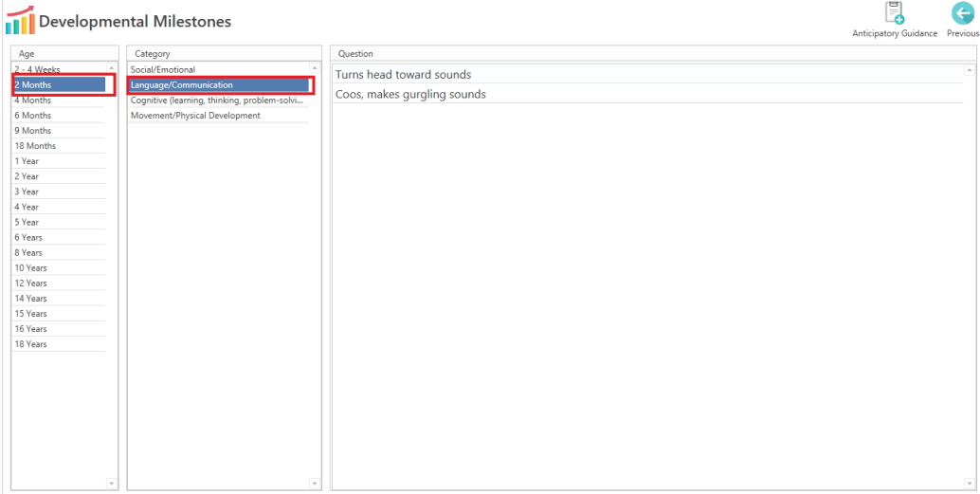Click Age list scroll down arrow
The image size is (980, 494).
[x=111, y=484]
